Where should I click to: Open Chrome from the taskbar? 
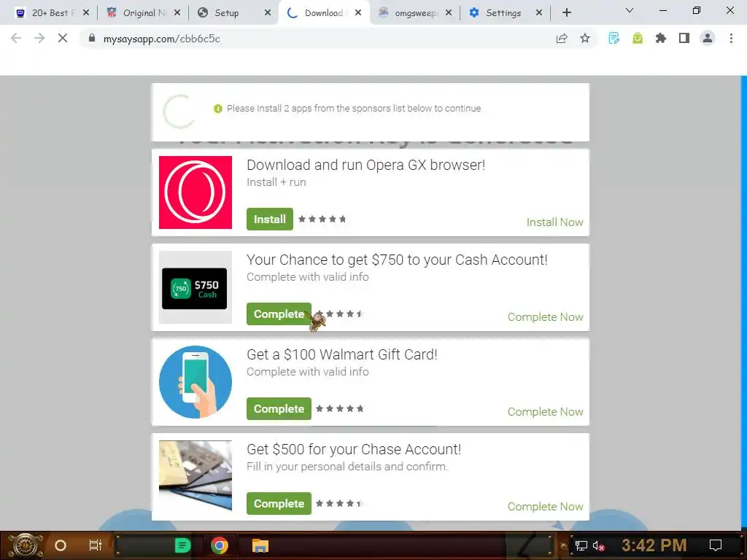[x=220, y=545]
